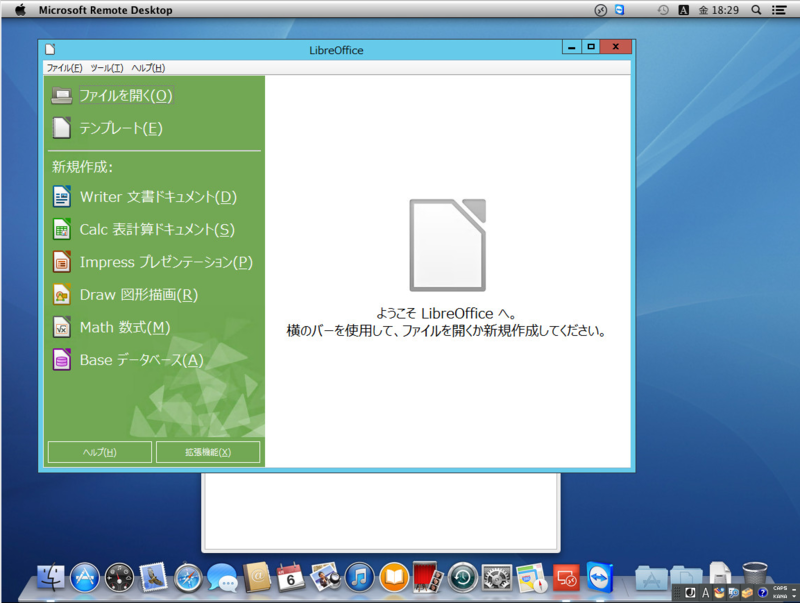Screen dimensions: 800x603
Task: Click the Calc spreadsheet icon
Action: (x=62, y=229)
